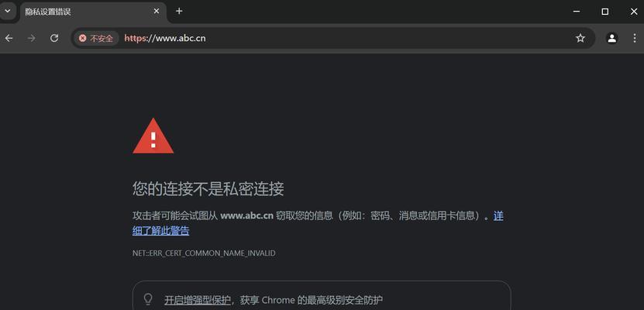Open the user profile icon
Viewport: 644px width, 310px height.
612,38
